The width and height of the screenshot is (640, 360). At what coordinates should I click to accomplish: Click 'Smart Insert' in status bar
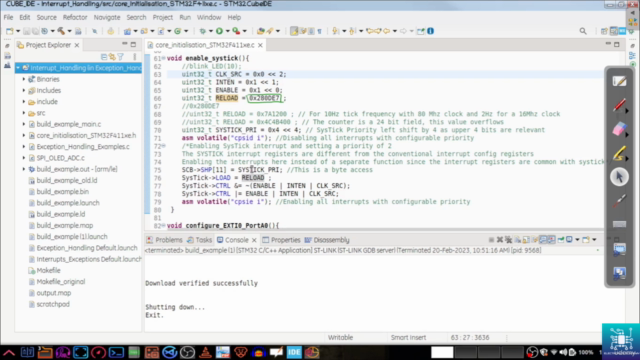pos(408,338)
